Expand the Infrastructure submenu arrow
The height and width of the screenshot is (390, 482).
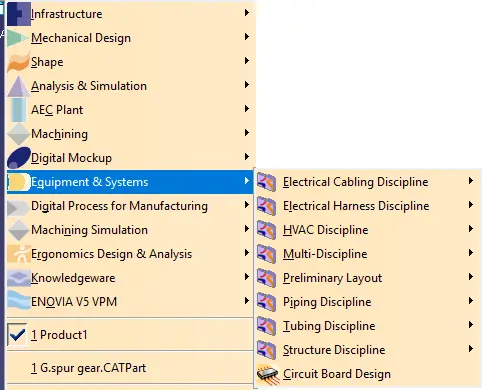click(247, 13)
